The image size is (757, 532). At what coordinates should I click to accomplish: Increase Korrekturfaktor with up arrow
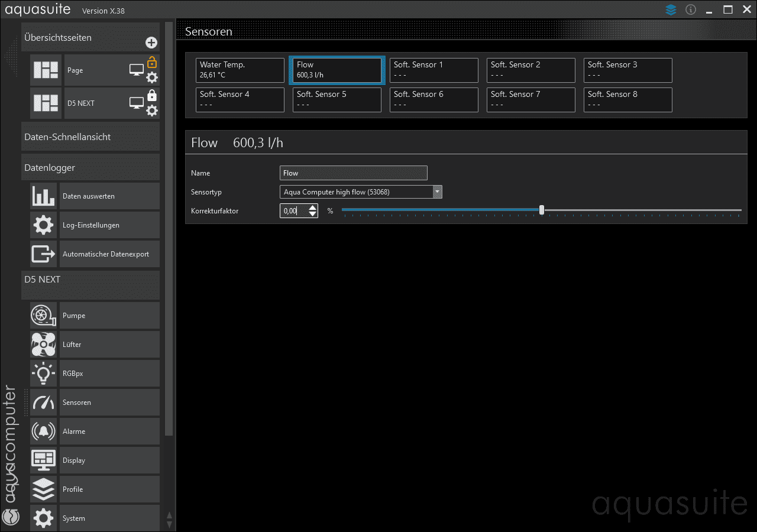coord(313,207)
